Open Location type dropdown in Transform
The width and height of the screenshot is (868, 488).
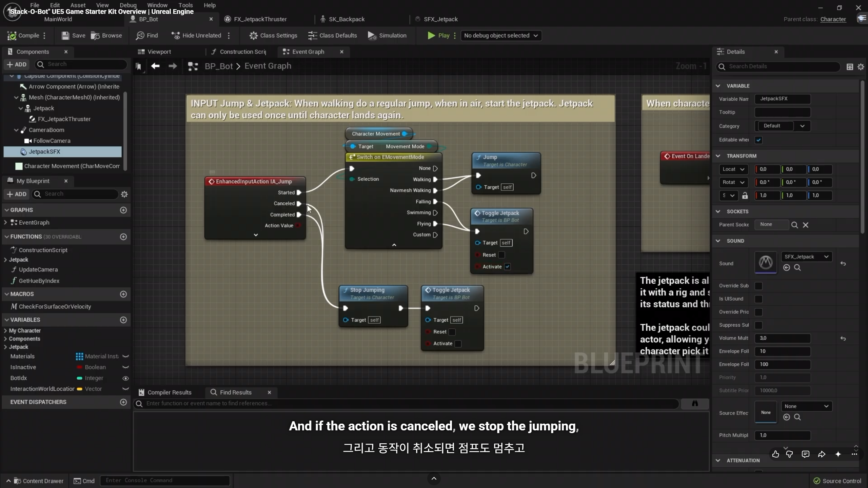point(733,169)
